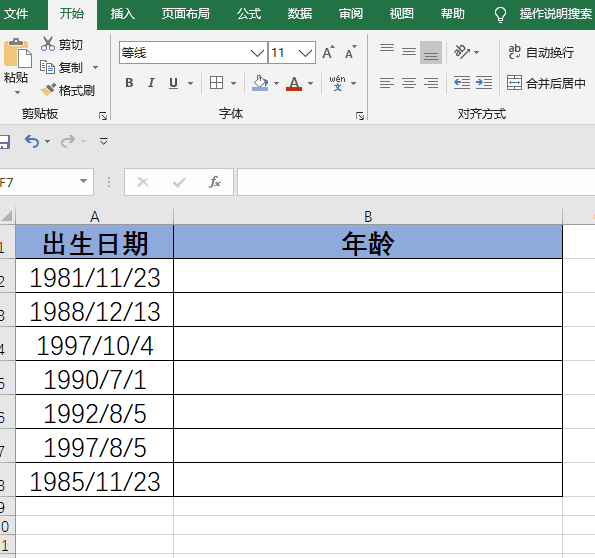The image size is (595, 558).
Task: Apply red font color with the A icon
Action: pos(294,83)
